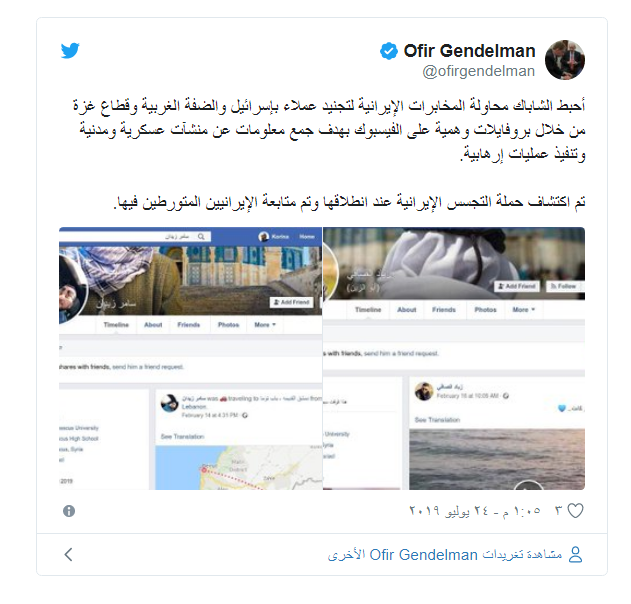The height and width of the screenshot is (604, 631).
Task: Click Follow button in right screenshot
Action: [x=563, y=286]
